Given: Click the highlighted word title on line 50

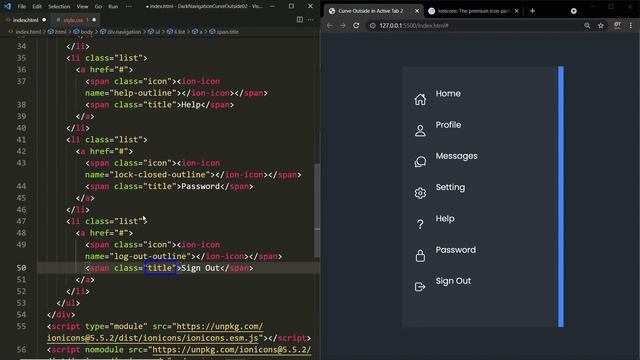Looking at the screenshot, I should coord(160,268).
